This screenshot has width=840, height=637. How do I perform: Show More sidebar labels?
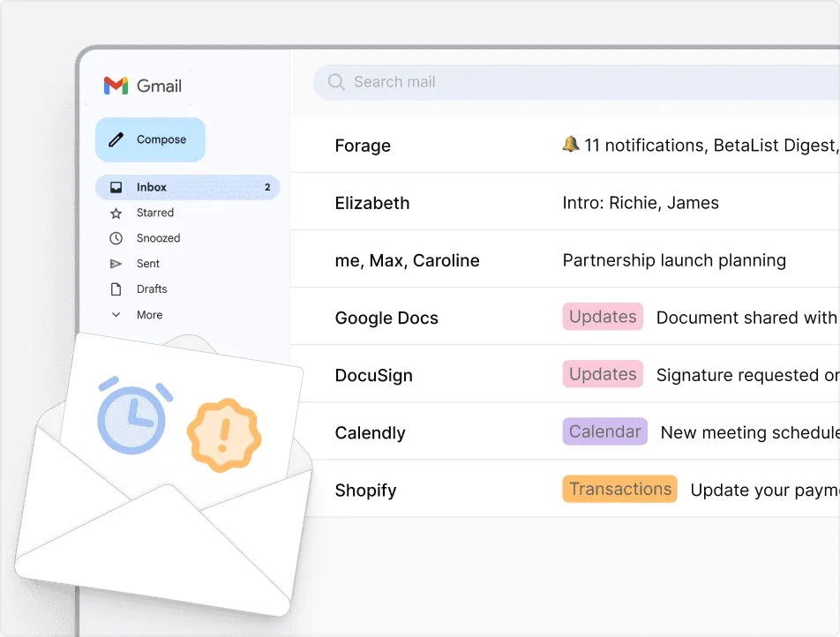pyautogui.click(x=149, y=315)
